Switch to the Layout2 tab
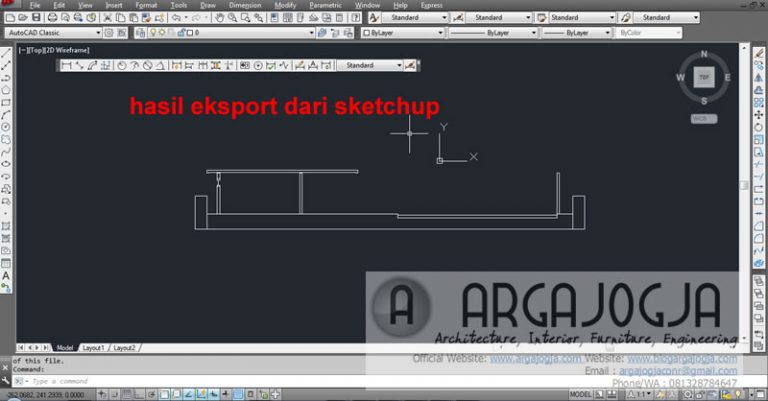 pos(124,348)
